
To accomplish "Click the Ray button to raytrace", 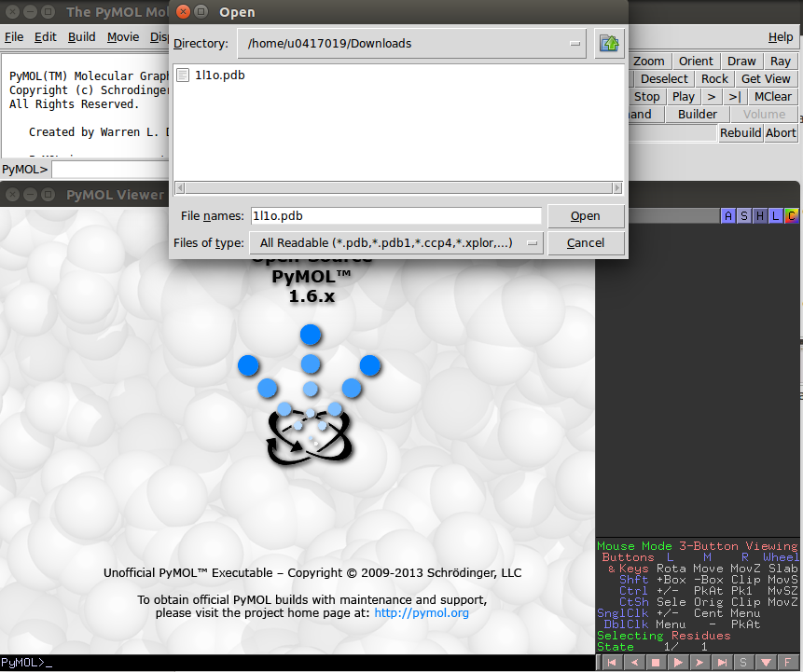I will [x=781, y=62].
